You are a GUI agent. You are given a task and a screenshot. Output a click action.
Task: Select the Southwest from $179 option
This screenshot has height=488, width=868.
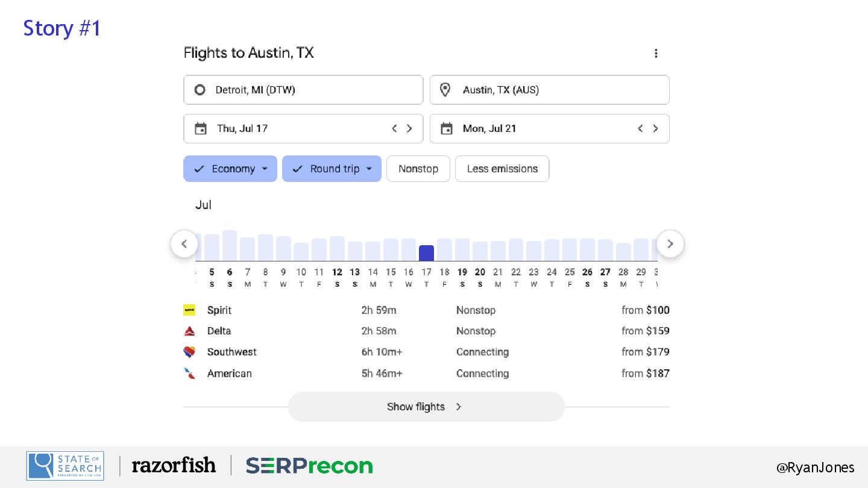645,352
